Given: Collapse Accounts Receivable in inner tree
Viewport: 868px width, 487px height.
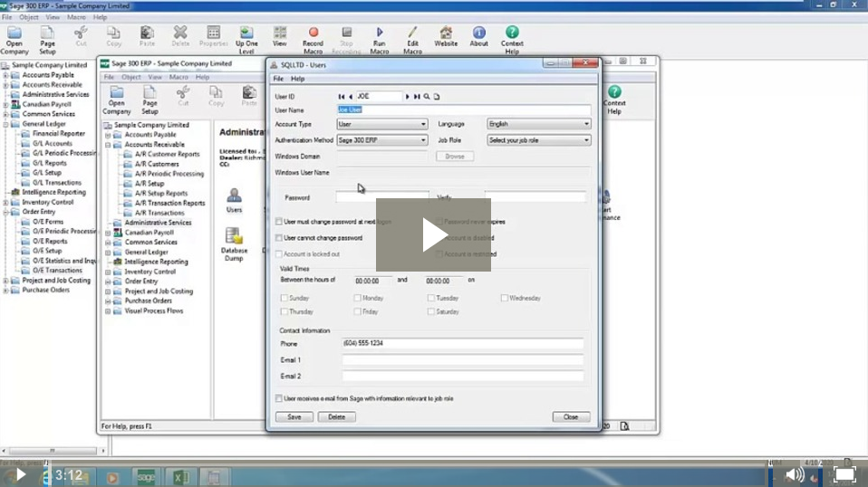Looking at the screenshot, I should click(108, 145).
